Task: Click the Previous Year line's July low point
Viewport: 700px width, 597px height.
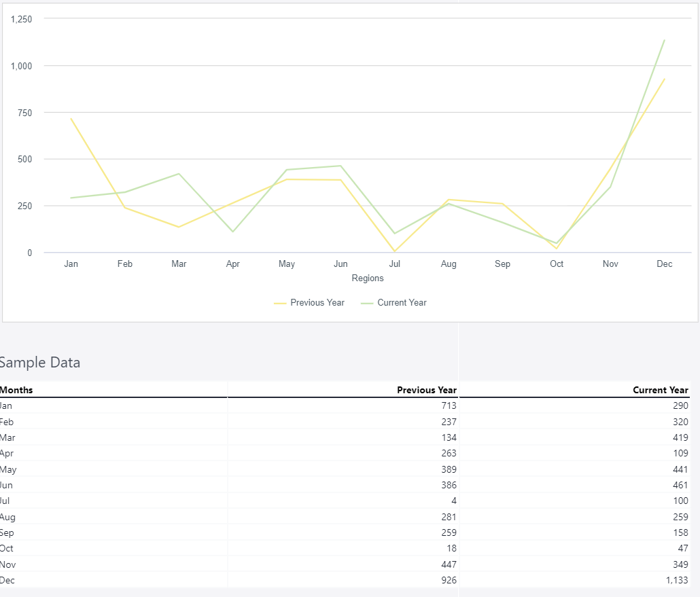Action: [395, 251]
